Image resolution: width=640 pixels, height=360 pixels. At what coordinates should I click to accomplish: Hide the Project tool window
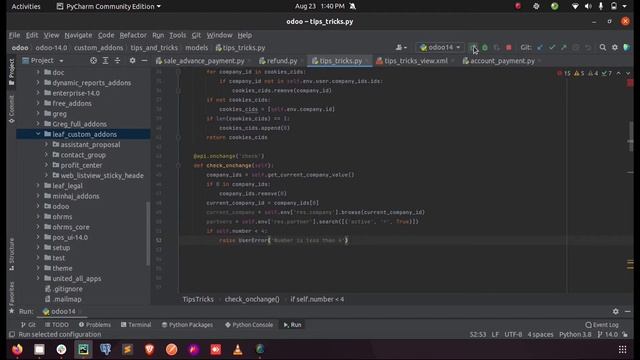point(144,60)
